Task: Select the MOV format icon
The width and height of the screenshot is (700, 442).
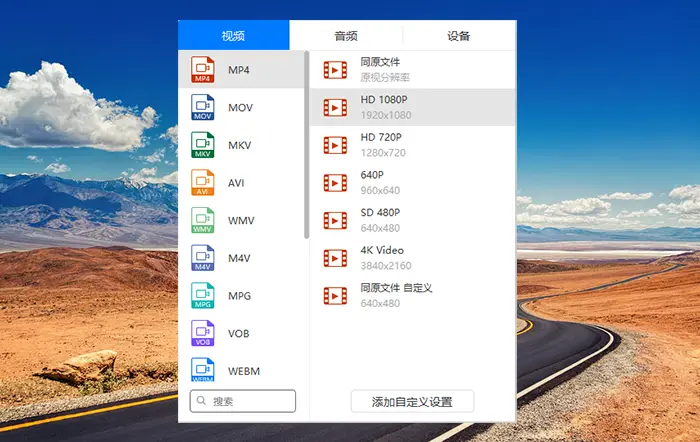Action: [203, 107]
